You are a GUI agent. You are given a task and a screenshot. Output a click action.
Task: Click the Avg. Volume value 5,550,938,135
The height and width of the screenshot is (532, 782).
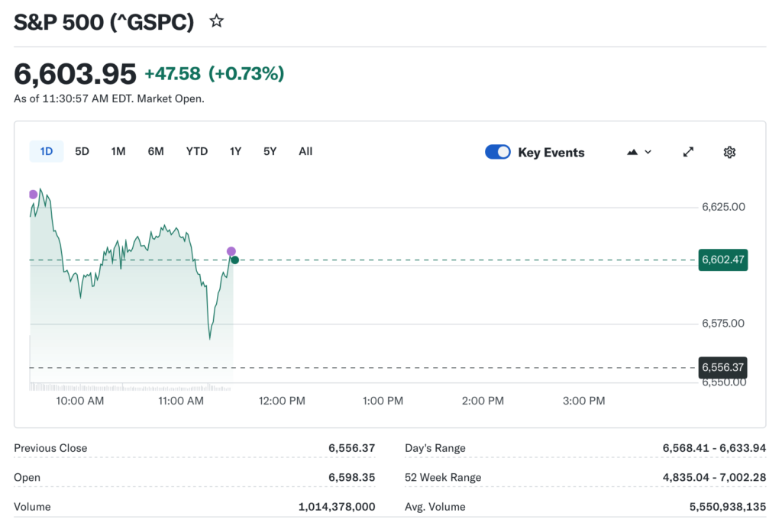[728, 507]
